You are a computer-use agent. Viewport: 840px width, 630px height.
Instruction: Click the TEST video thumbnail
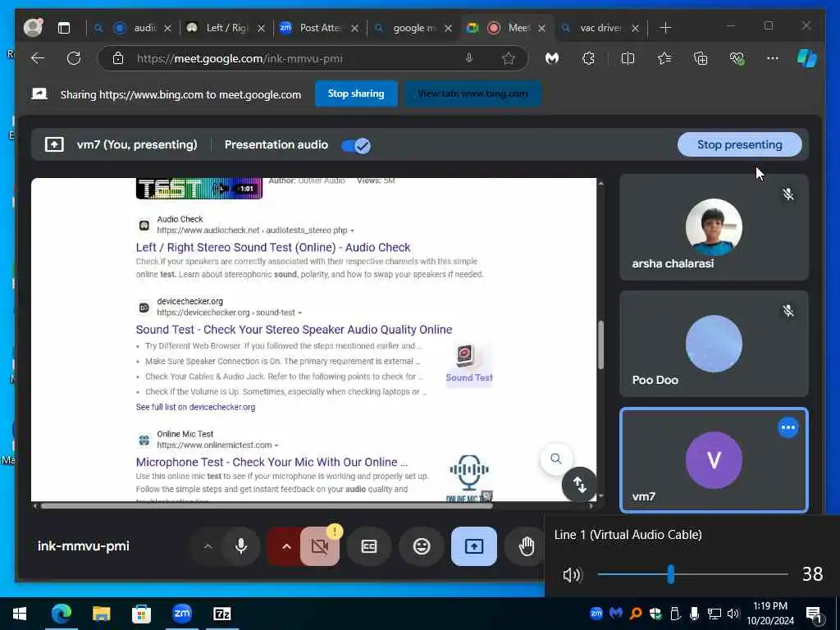(x=199, y=188)
